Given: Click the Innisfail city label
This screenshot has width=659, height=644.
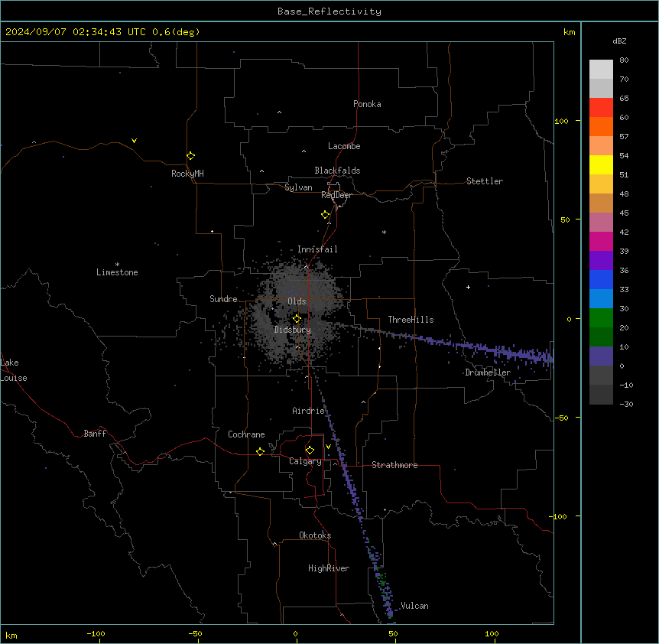Looking at the screenshot, I should [x=317, y=249].
